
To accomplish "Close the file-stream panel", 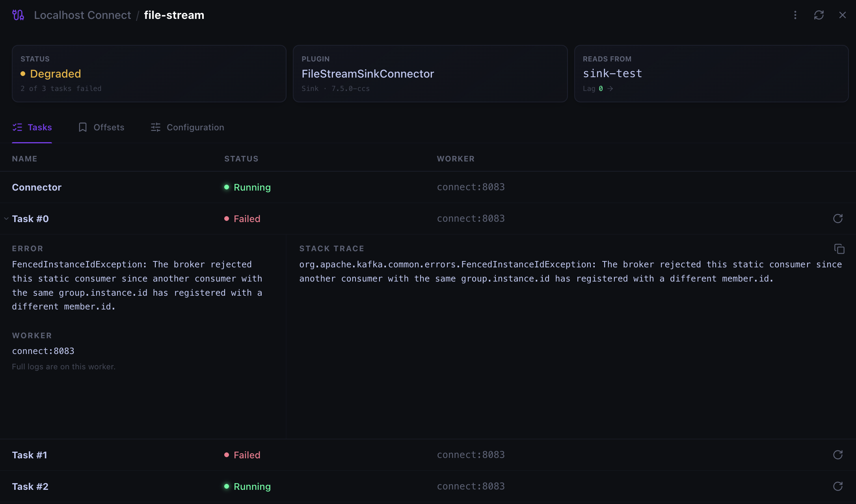I will click(843, 15).
